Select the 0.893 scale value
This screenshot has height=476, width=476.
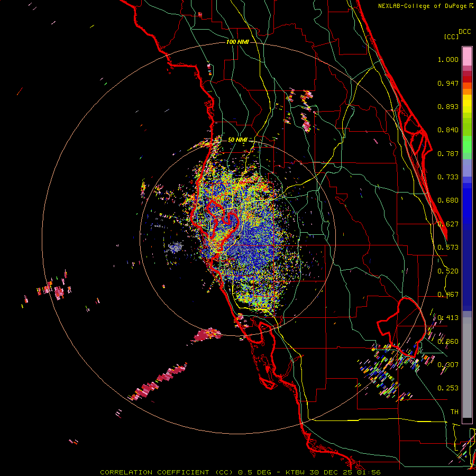point(448,106)
